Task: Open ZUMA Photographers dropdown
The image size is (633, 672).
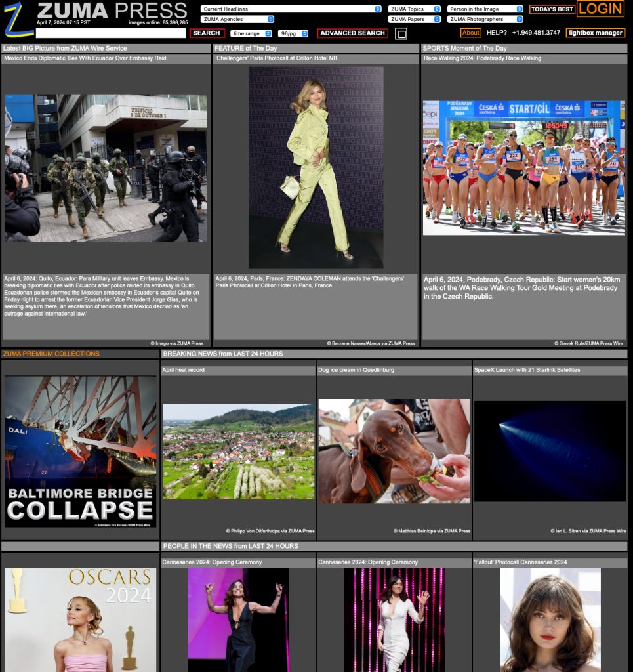Action: (485, 20)
